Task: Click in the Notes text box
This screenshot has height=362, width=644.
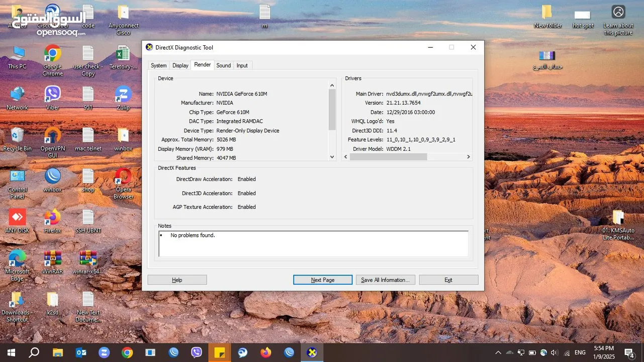Action: pos(314,244)
